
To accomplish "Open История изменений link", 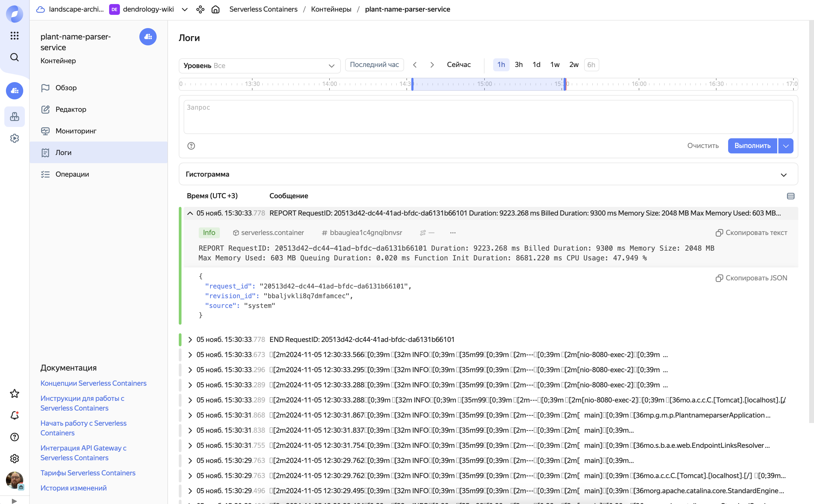I will (x=73, y=488).
